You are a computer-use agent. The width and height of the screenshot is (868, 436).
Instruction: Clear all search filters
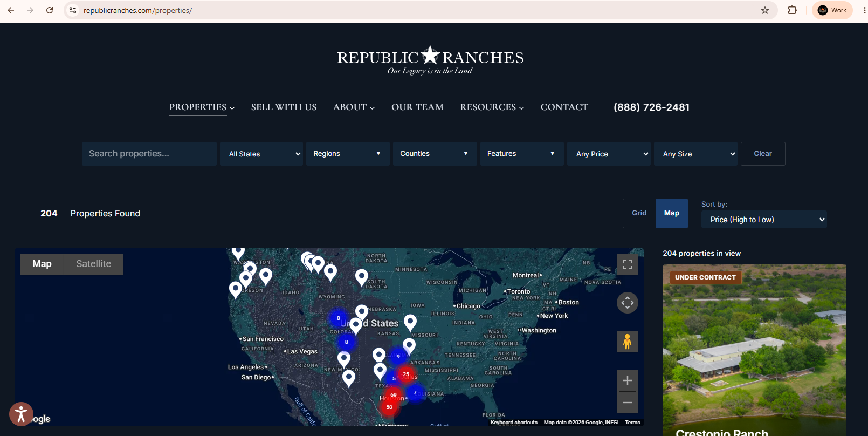pos(763,154)
